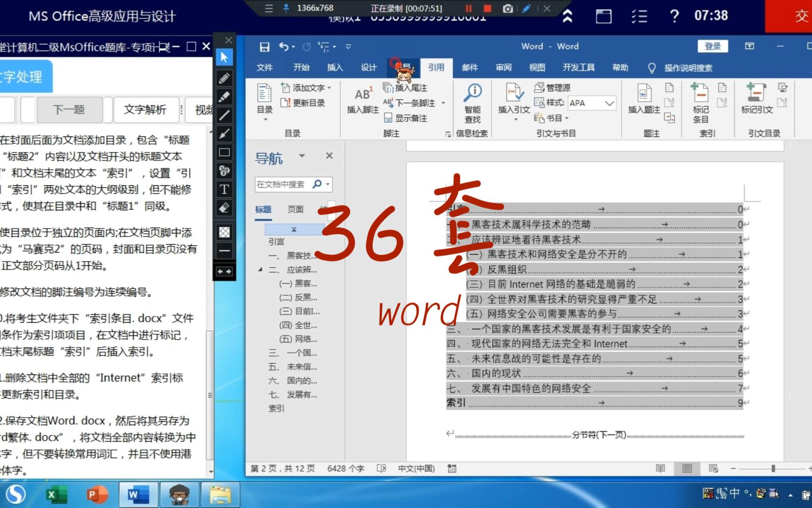Open the line thickness selector
Viewport: 812px width, 508px height.
pyautogui.click(x=224, y=251)
